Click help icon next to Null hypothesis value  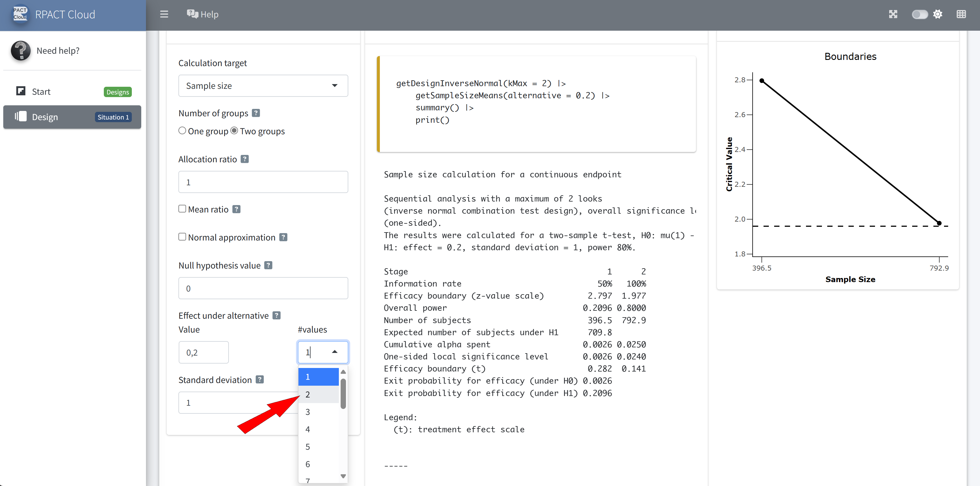point(268,265)
